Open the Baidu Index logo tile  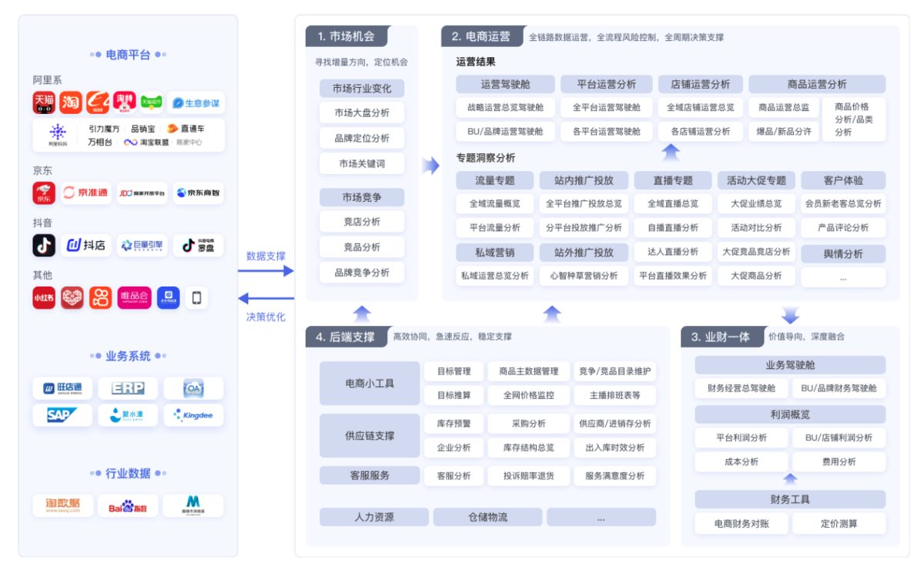pos(128,506)
